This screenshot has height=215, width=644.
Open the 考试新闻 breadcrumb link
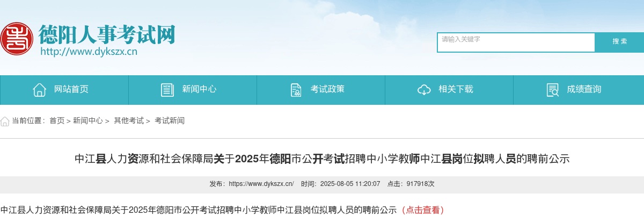point(170,121)
